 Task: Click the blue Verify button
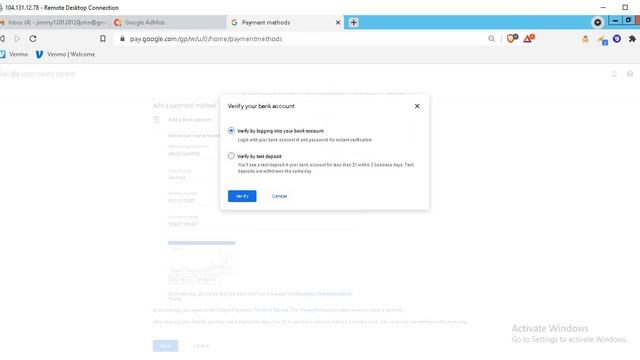pyautogui.click(x=242, y=196)
